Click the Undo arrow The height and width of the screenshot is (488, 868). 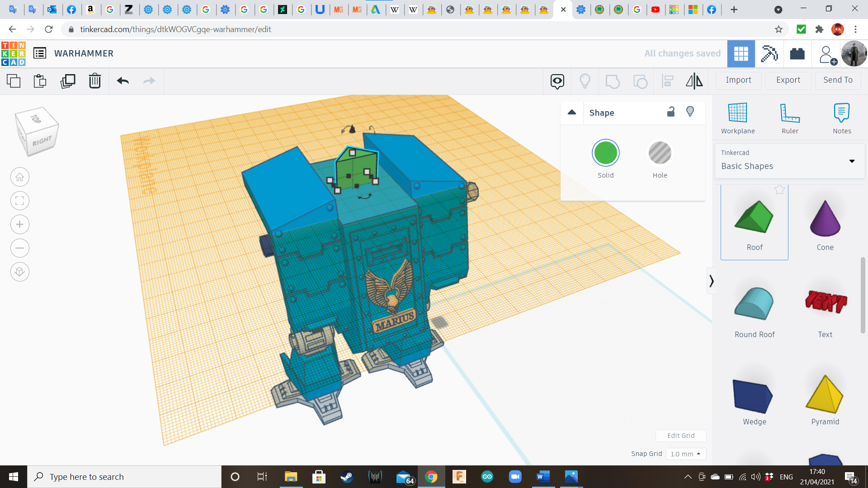pyautogui.click(x=123, y=81)
